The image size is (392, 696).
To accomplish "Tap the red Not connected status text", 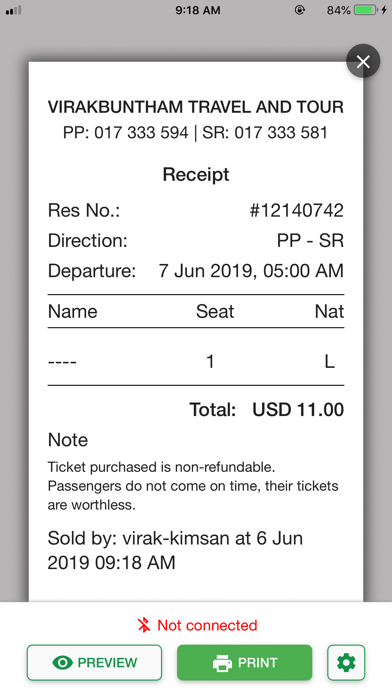I will [x=207, y=625].
